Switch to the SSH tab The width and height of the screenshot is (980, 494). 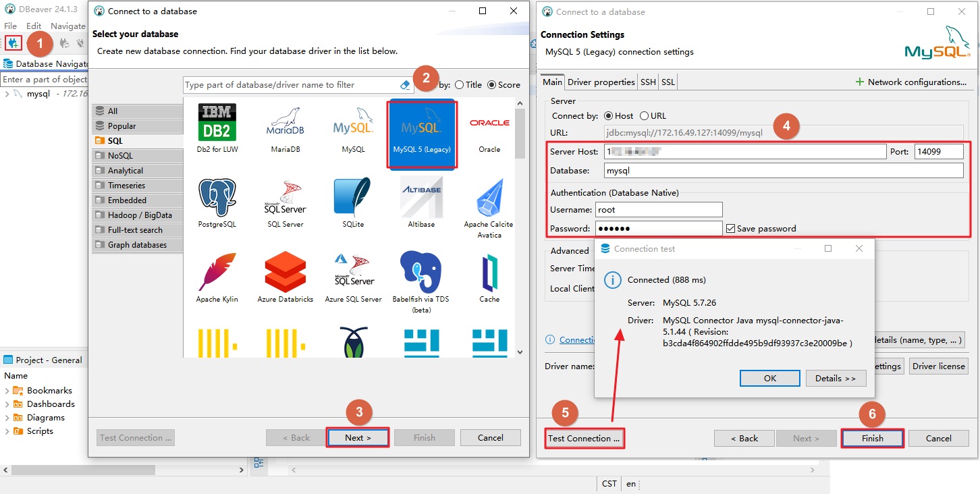coord(648,82)
